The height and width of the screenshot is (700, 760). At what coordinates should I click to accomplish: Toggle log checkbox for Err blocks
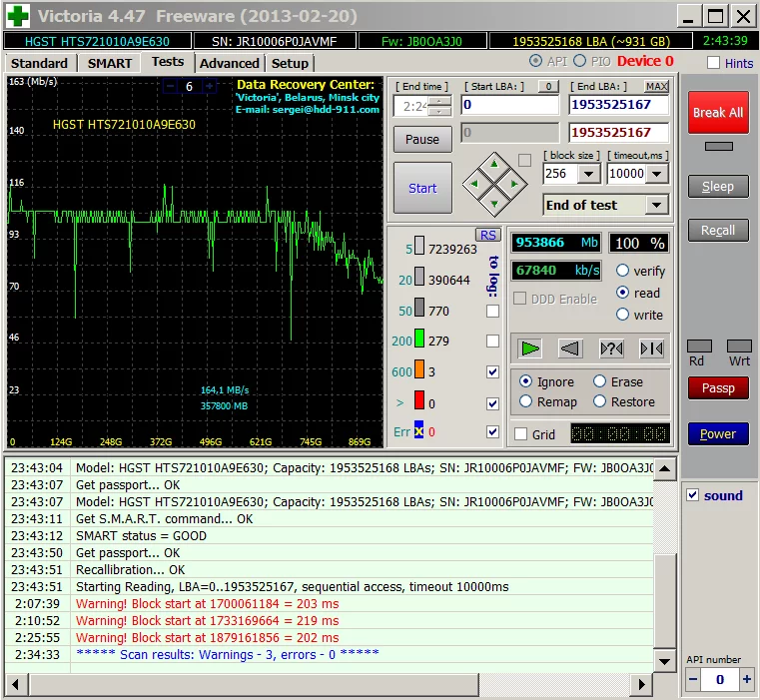click(492, 431)
